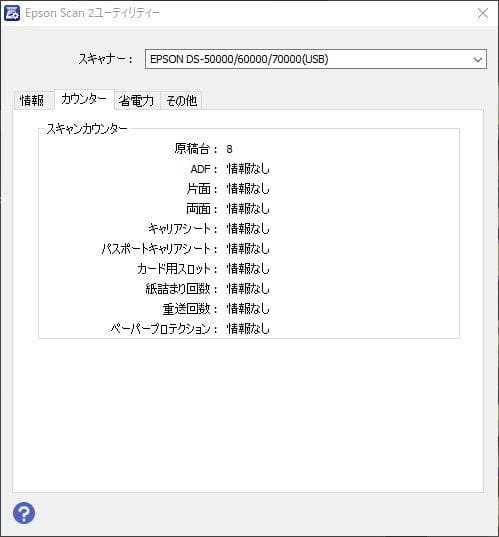Click the 情報なし value next to ADF
499x537 pixels.
[x=248, y=169]
